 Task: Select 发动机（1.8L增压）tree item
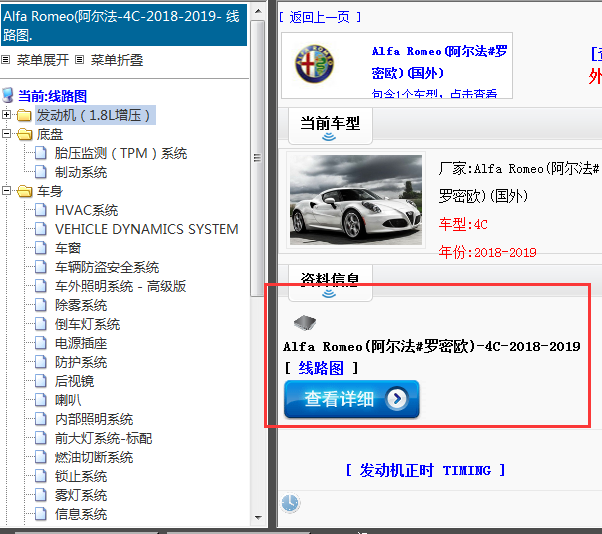coord(96,115)
